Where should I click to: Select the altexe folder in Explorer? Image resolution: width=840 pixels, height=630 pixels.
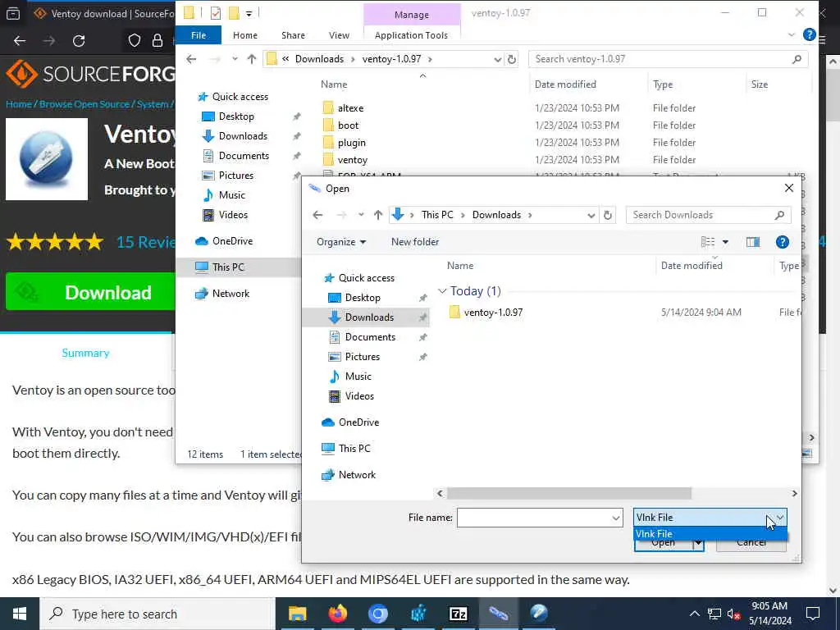[x=350, y=108]
